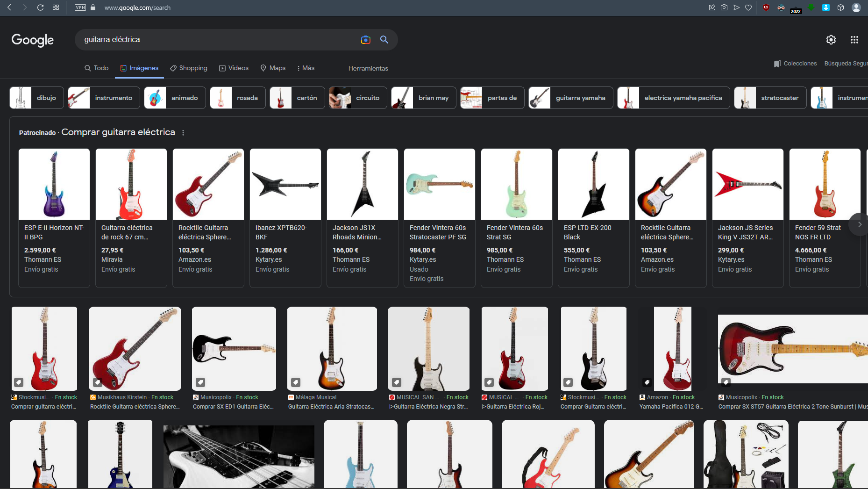Open the Shopping tab
Image resolution: width=868 pixels, height=489 pixels.
(189, 68)
